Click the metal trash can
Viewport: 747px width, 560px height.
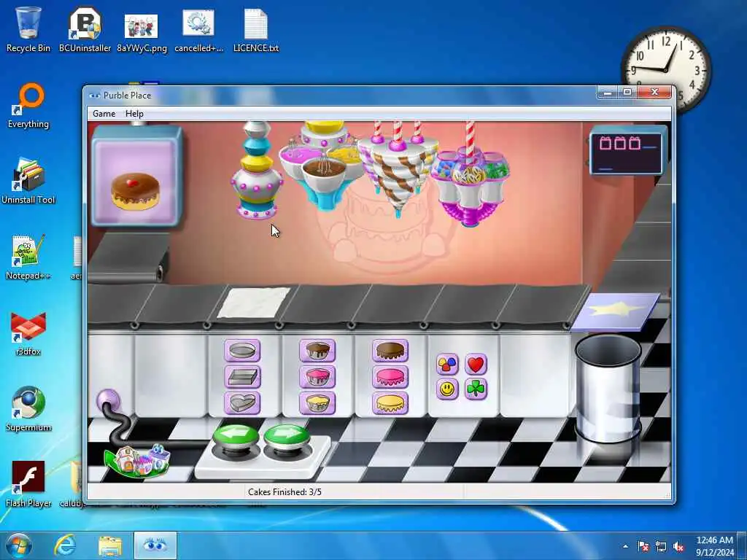[x=608, y=388]
